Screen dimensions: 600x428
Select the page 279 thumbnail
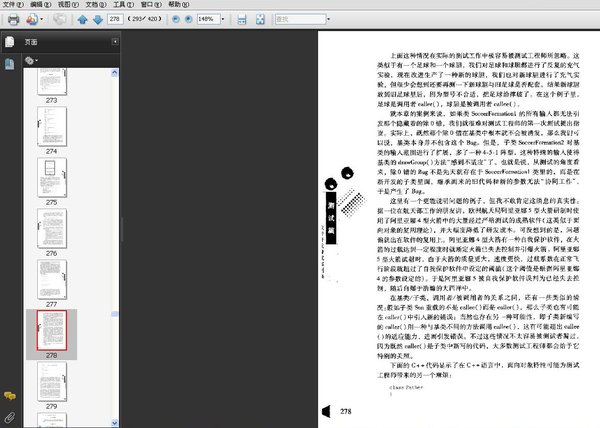pos(52,381)
